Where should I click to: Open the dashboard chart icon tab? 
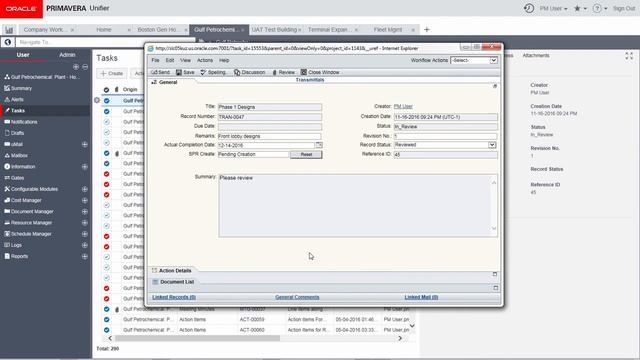(x=9, y=30)
